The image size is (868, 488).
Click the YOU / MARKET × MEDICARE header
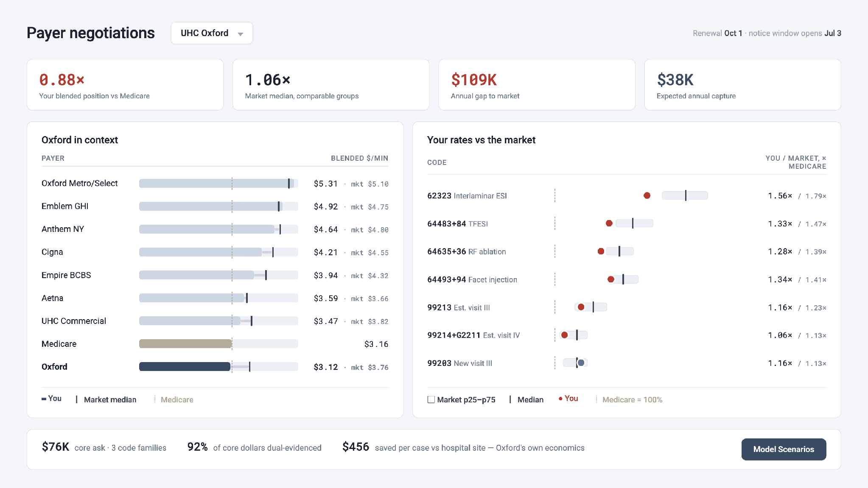click(796, 162)
